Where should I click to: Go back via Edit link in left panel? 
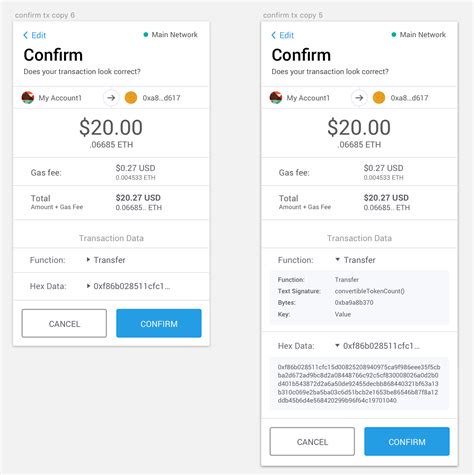[35, 35]
